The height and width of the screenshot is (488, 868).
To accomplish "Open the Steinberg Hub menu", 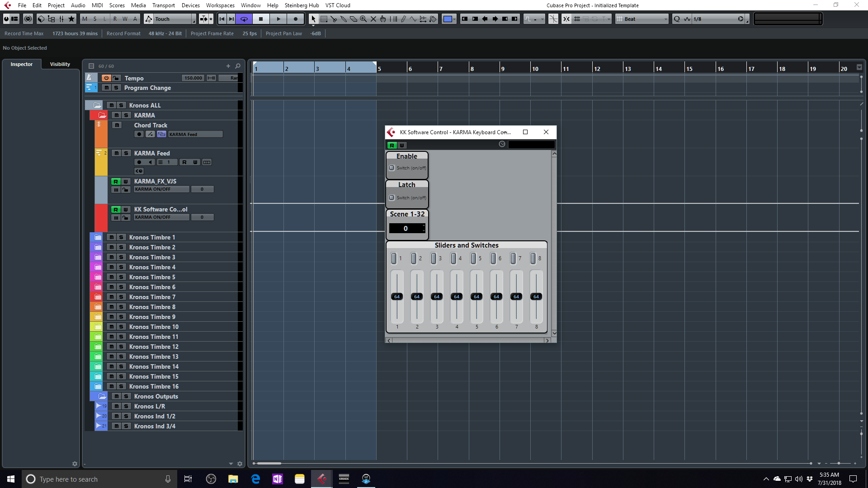I will 302,5.
